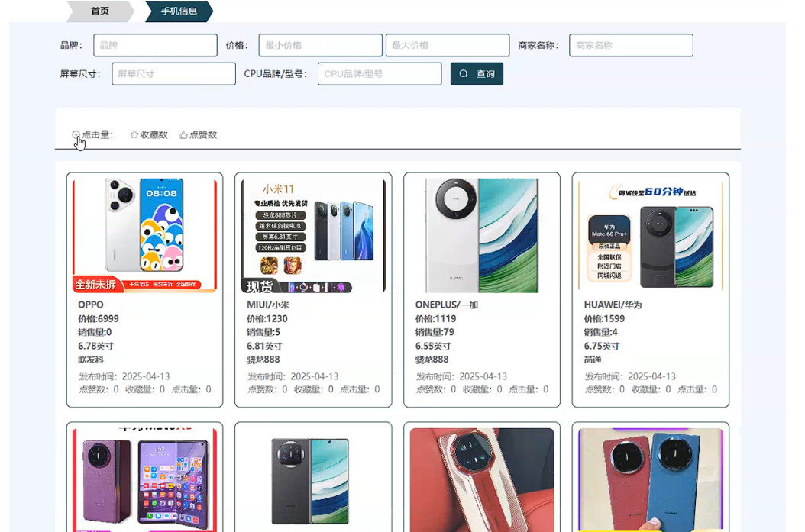This screenshot has width=805, height=532.
Task: Sort listings by 点击量 label
Action: 98,134
